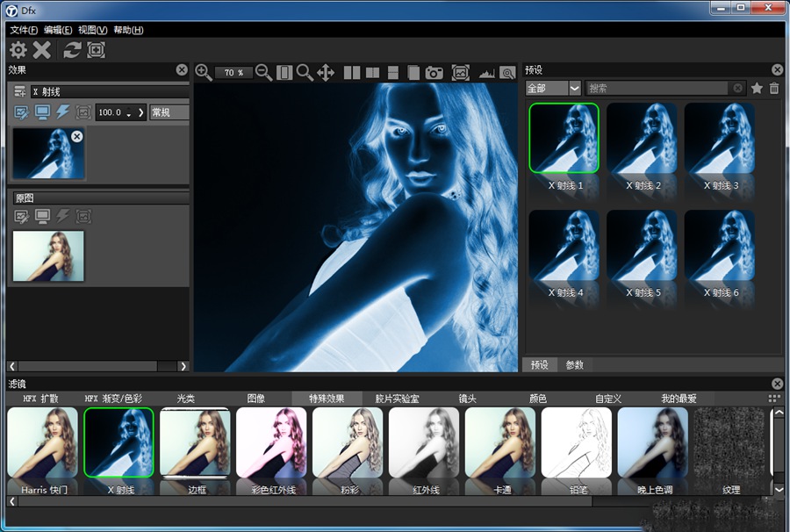The height and width of the screenshot is (532, 790).
Task: Click the 70% zoom level field
Action: tap(233, 74)
